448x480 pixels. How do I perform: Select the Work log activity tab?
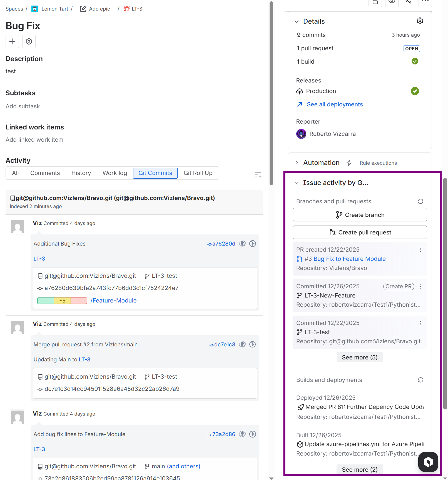click(x=115, y=173)
